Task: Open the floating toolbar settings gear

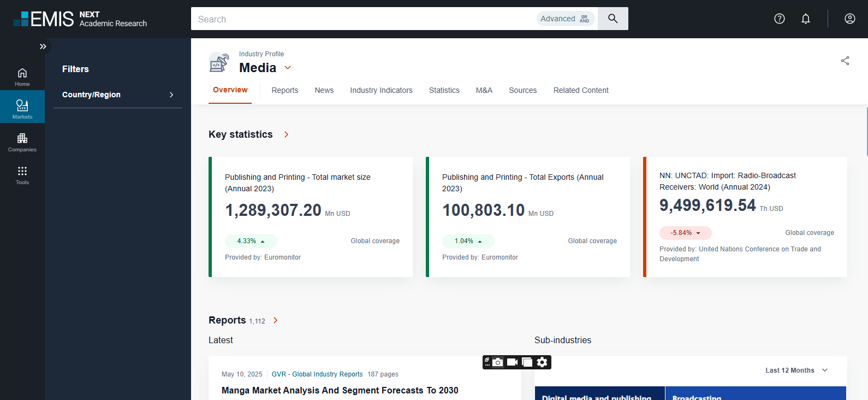Action: [x=542, y=362]
